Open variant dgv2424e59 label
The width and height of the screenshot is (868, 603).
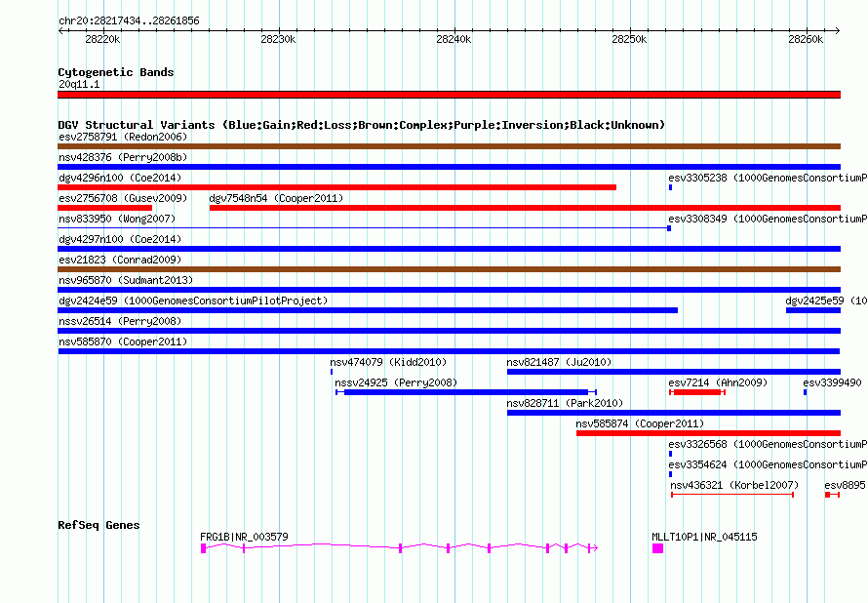pyautogui.click(x=193, y=301)
